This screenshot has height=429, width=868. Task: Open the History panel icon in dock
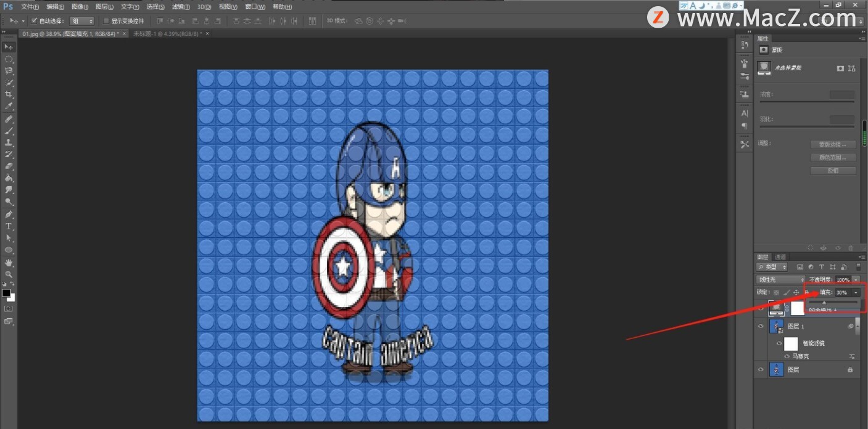[x=745, y=45]
